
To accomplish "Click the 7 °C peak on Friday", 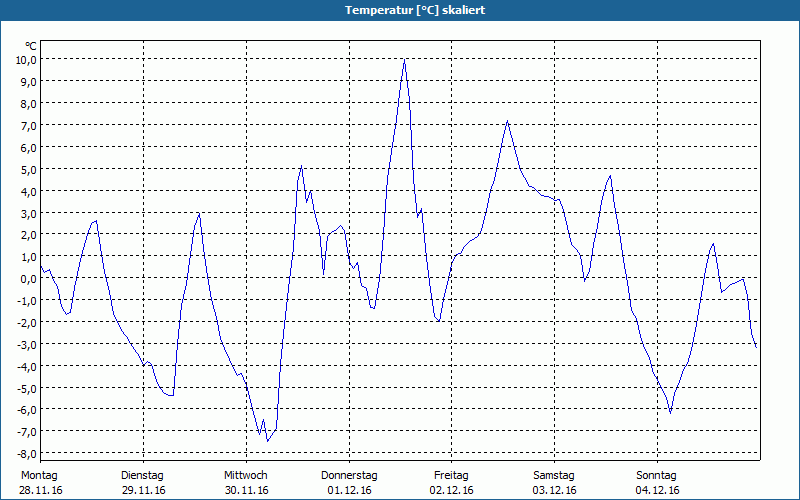I will [507, 121].
